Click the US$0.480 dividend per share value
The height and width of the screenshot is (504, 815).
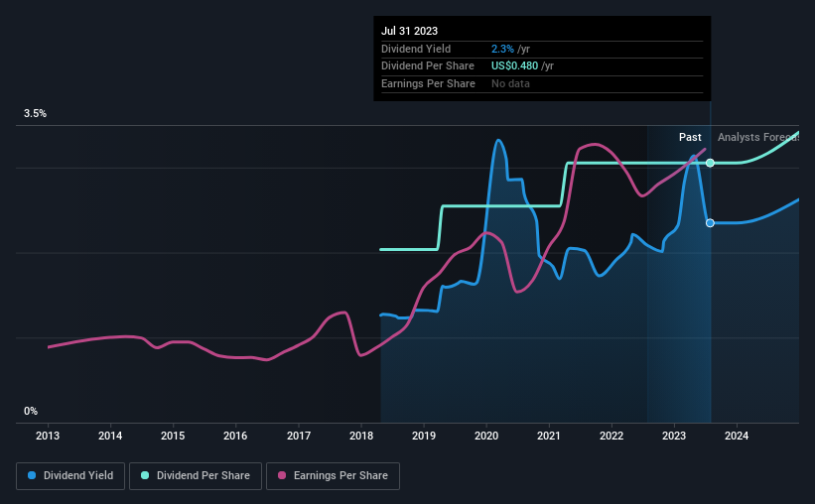pos(514,66)
